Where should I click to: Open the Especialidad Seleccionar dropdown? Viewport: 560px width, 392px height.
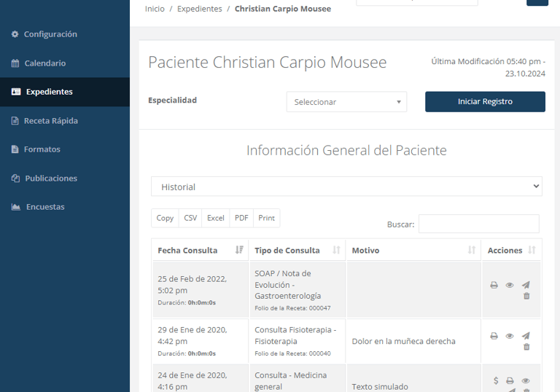pos(346,102)
